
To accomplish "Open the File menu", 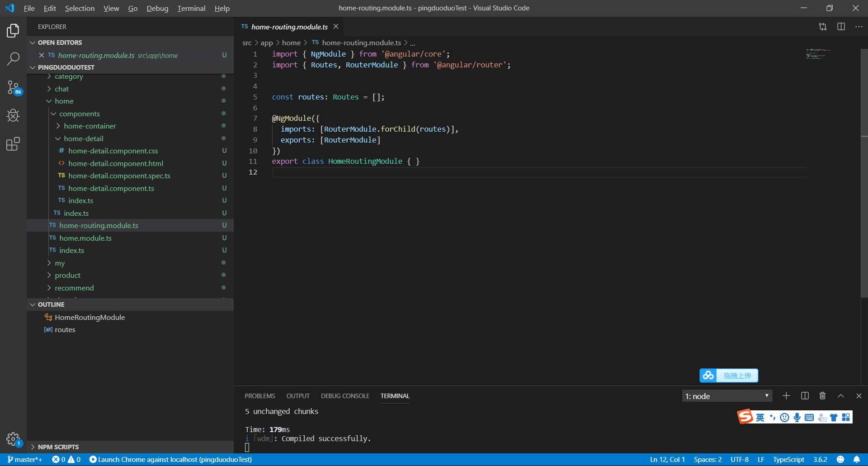I will click(29, 8).
